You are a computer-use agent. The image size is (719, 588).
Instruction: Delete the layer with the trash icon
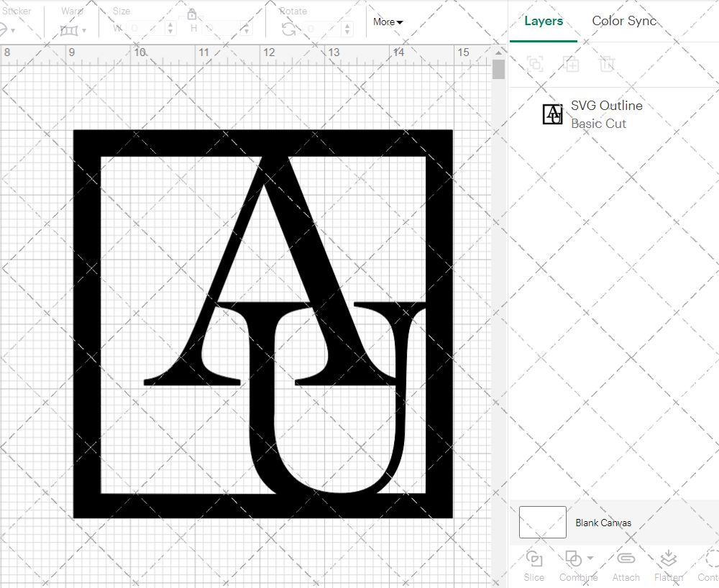(x=608, y=64)
